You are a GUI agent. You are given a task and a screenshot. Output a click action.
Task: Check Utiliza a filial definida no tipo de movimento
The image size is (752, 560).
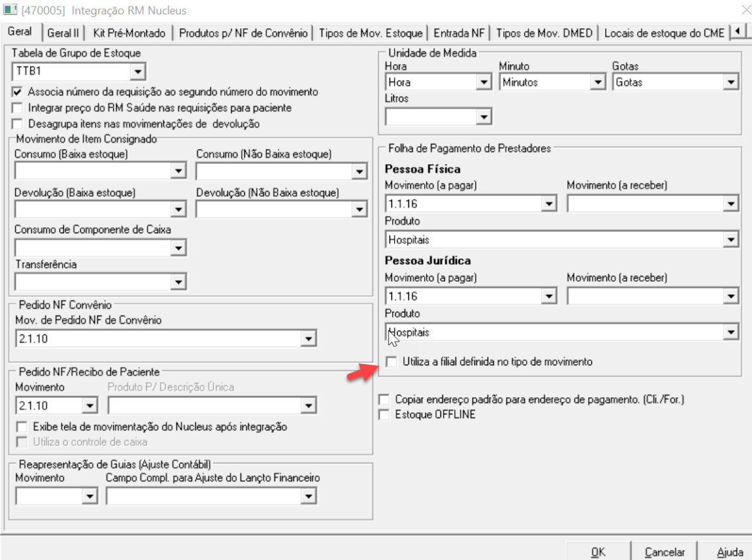[392, 362]
